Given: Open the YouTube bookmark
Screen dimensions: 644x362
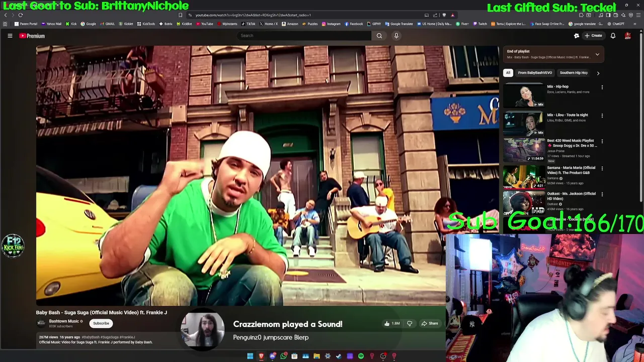Looking at the screenshot, I should point(205,24).
